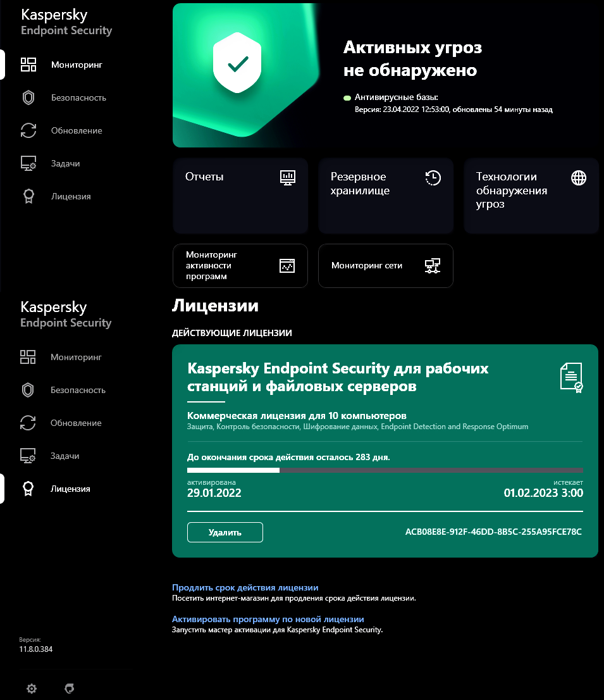This screenshot has height=700, width=604.
Task: Click the white shield checkmark in the status banner
Action: (237, 63)
